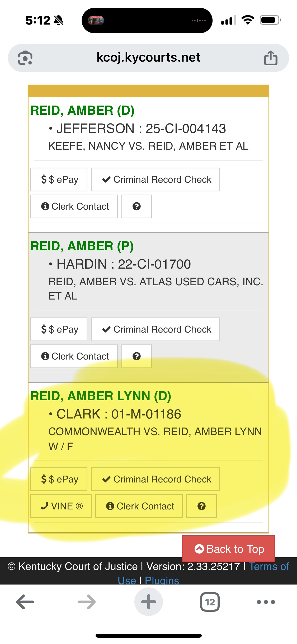297x644 pixels.
Task: Tap ePay for Jefferson case
Action: point(59,180)
